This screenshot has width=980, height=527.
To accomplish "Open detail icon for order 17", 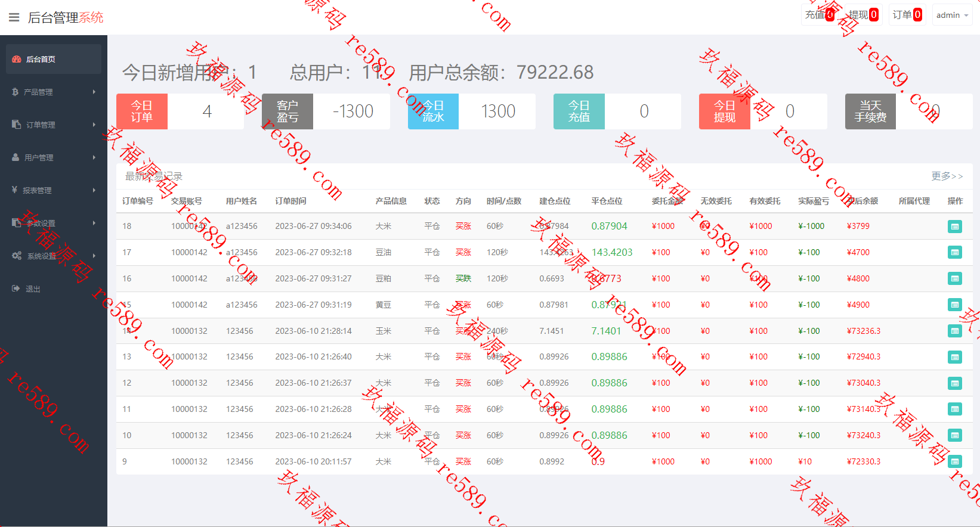I will (x=955, y=252).
